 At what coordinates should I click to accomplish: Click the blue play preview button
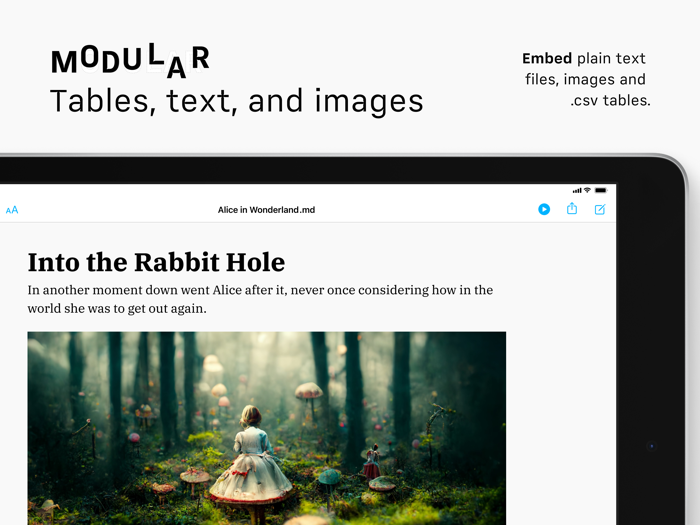(x=544, y=209)
